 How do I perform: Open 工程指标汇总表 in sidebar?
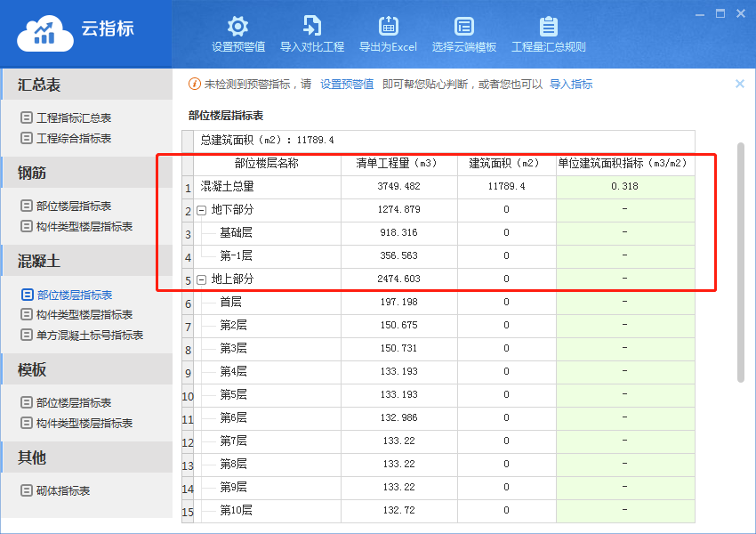(74, 117)
